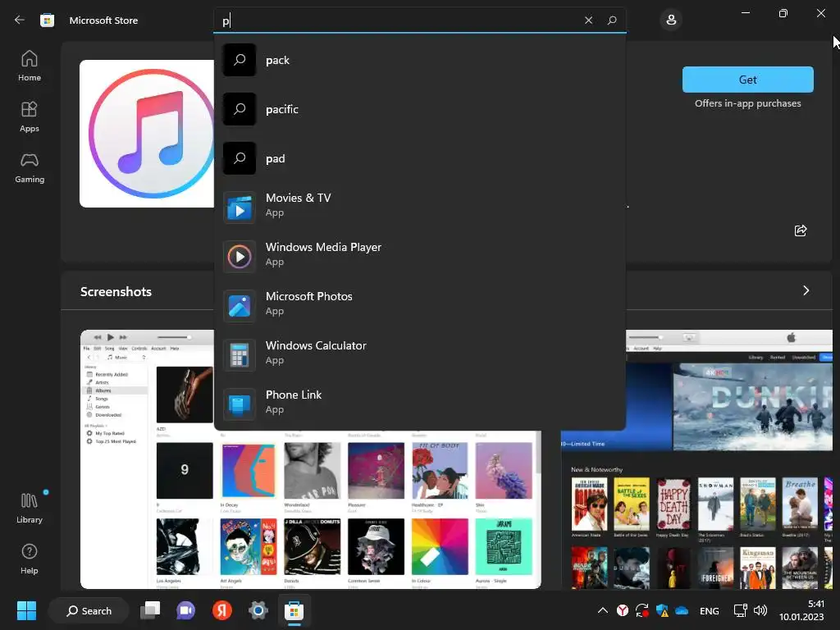Screen dimensions: 840x630
Task: Open Settings gear on taskbar
Action: coord(258,610)
